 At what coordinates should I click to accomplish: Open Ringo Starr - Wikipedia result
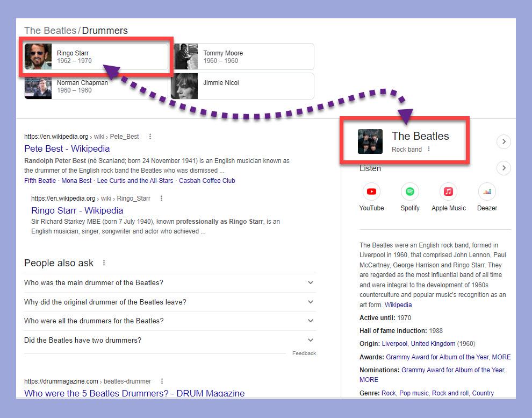click(77, 210)
